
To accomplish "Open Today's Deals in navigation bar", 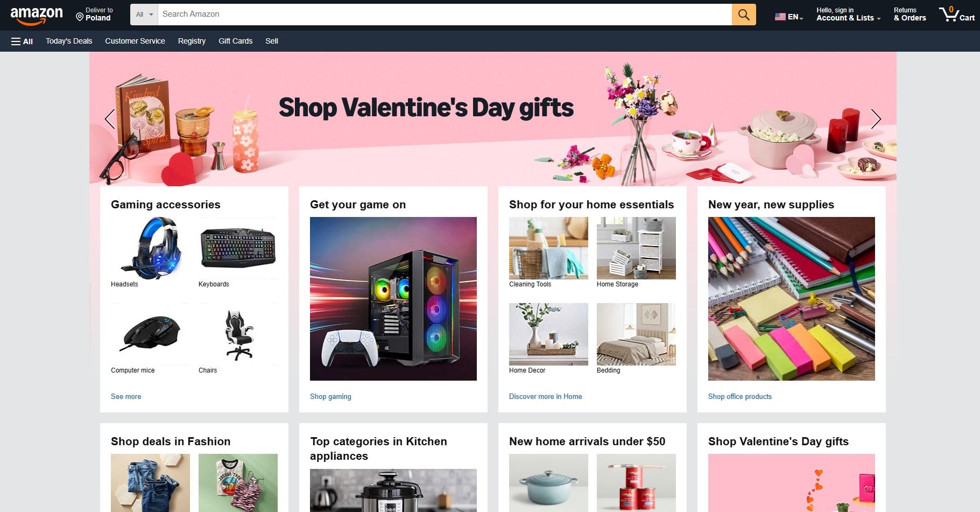I will [69, 41].
